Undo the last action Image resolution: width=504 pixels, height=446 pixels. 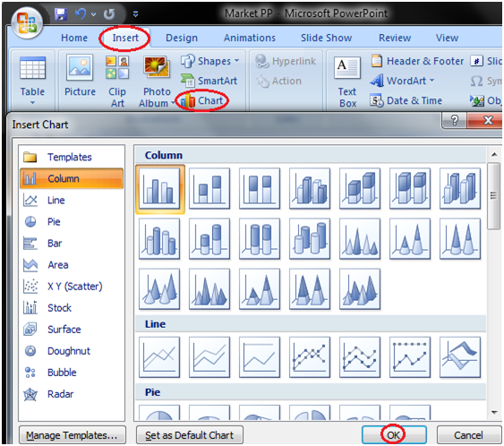(81, 14)
